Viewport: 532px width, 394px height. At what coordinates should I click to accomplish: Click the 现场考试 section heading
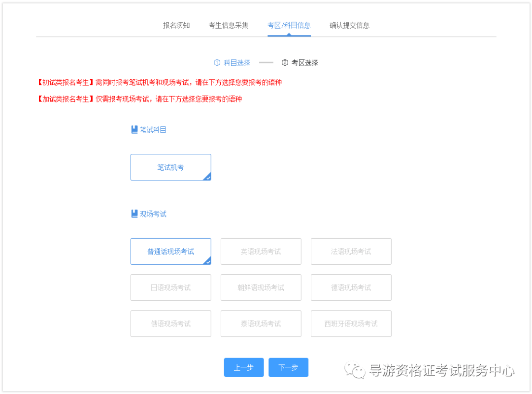point(153,214)
